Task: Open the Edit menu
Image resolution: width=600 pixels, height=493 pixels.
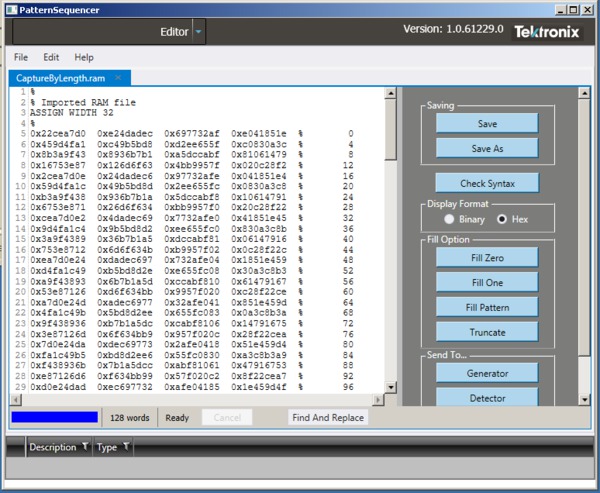Action: 51,58
